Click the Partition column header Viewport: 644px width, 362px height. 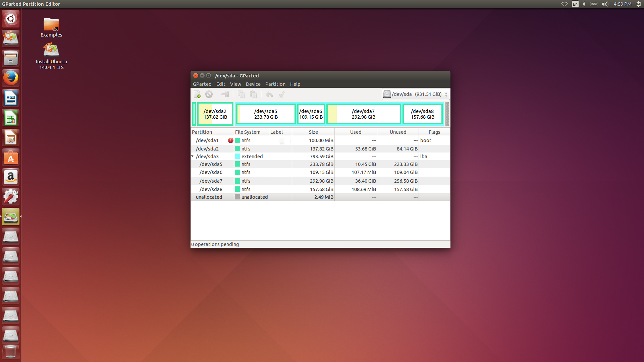pos(212,132)
